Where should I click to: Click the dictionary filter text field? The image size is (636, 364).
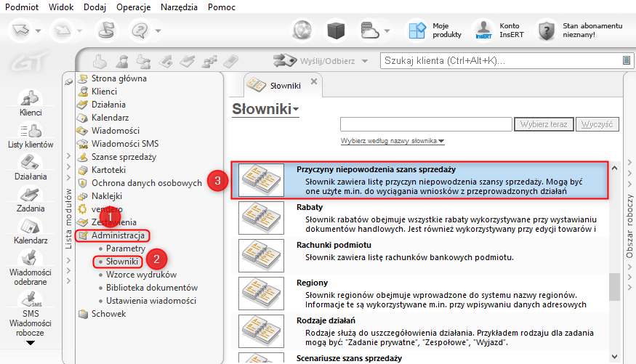tap(426, 124)
